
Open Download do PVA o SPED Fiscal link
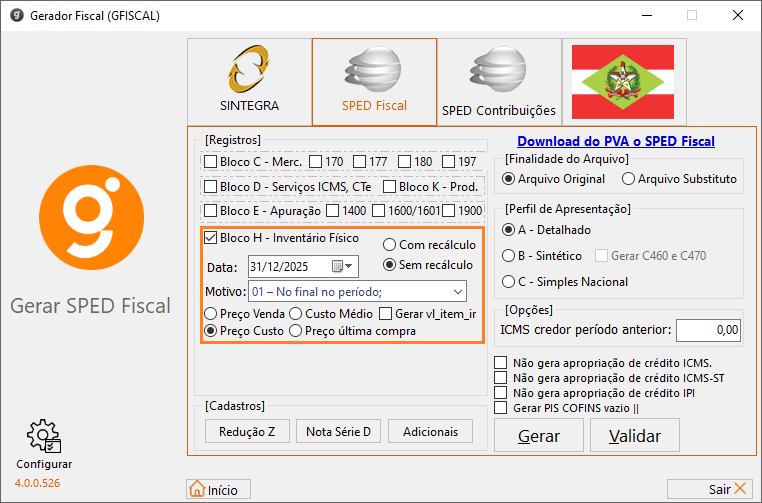click(616, 141)
